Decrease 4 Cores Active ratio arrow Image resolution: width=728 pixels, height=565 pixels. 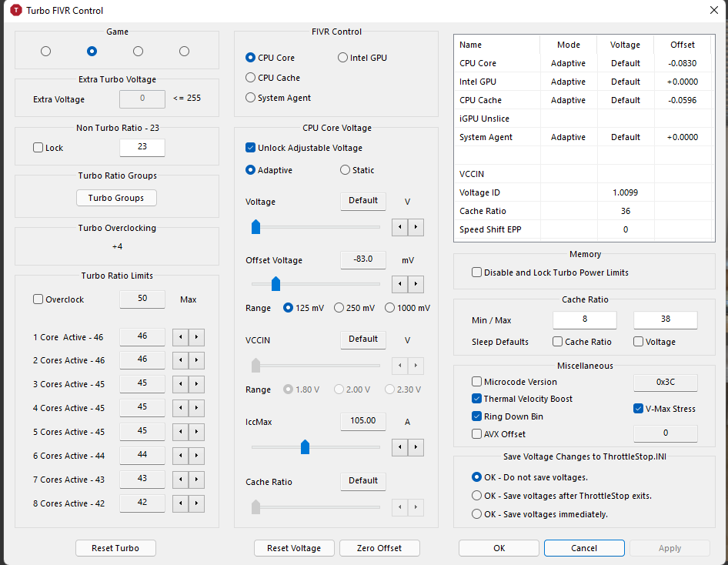[180, 408]
